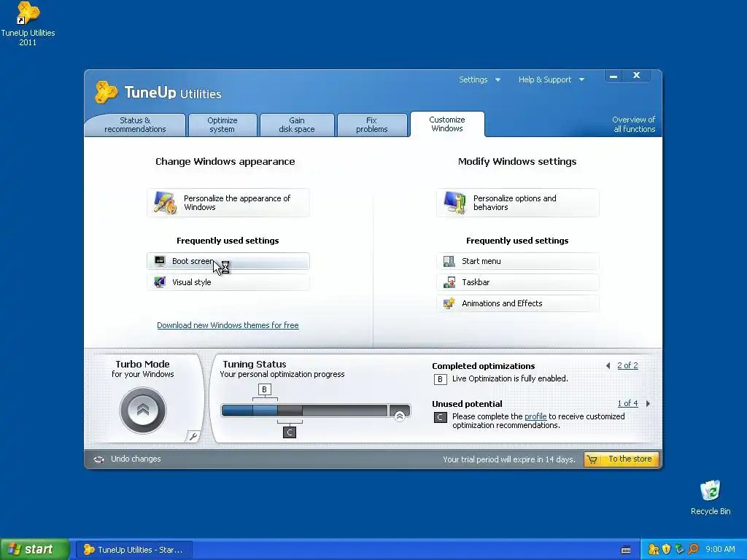Click trial period expiry text
Viewport: 747px width, 560px height.
click(x=508, y=459)
